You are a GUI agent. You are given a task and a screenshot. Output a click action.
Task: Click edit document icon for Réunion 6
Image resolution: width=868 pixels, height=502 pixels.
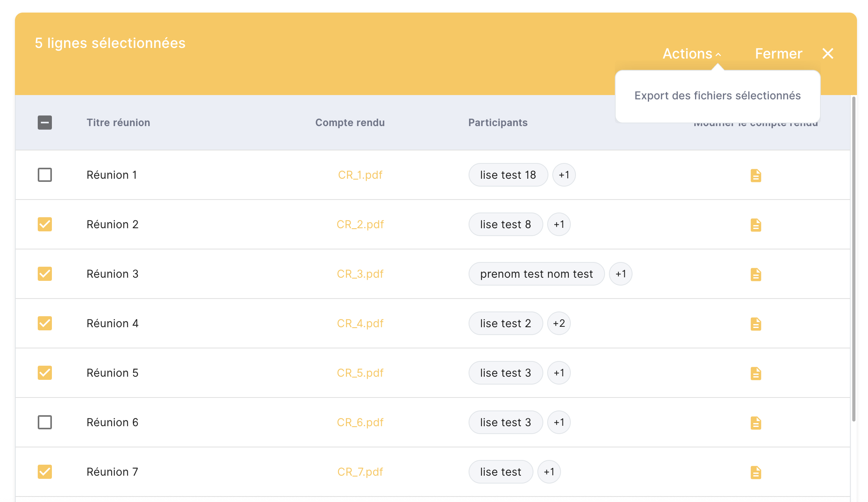(756, 423)
